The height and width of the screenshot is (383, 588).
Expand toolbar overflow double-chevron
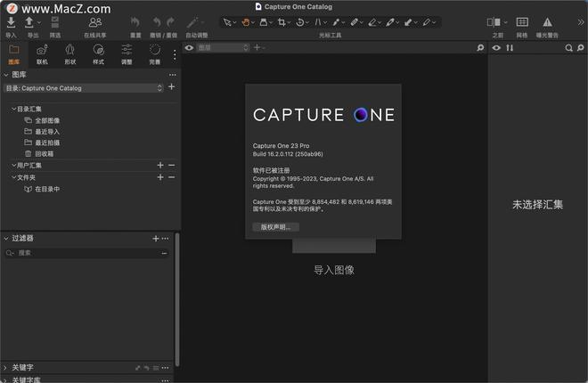[x=581, y=22]
